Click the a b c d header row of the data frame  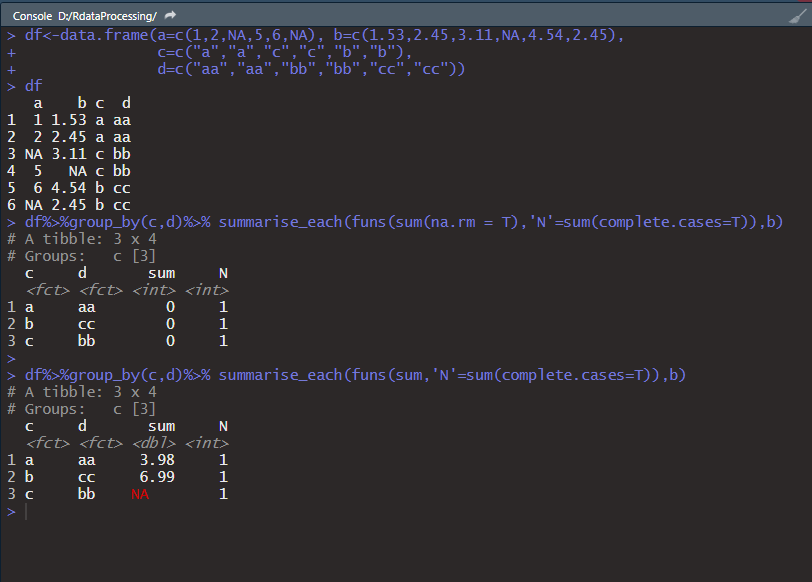point(82,103)
